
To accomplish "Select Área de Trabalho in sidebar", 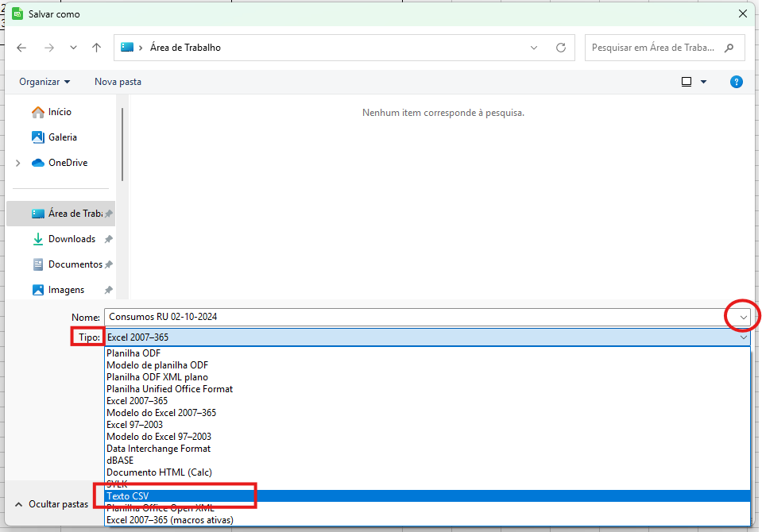I will pyautogui.click(x=60, y=214).
